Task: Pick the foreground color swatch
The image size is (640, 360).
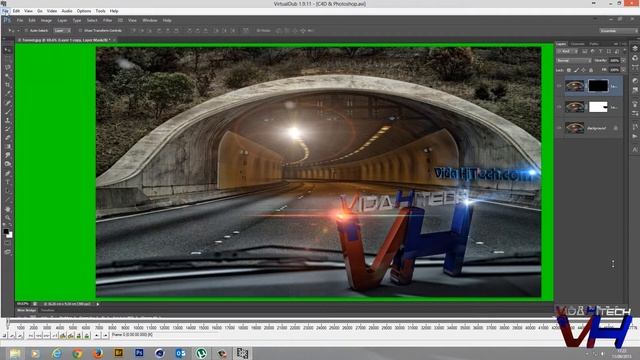Action: coord(6,231)
